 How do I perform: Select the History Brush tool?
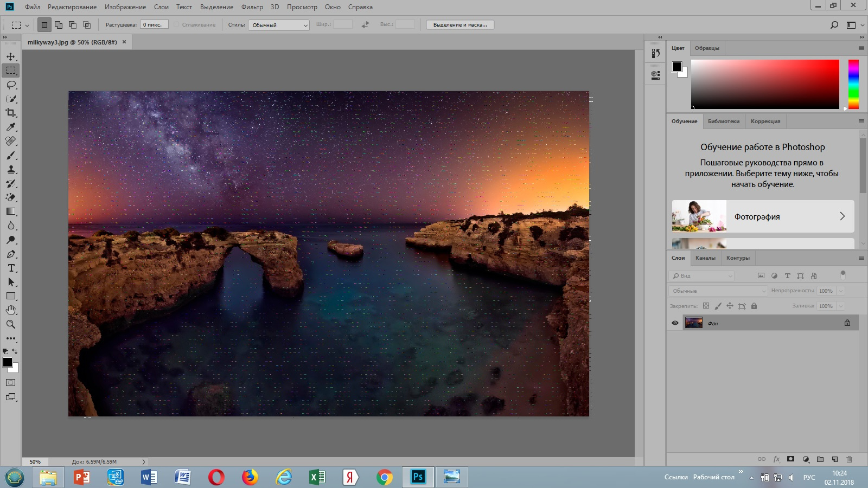click(11, 183)
